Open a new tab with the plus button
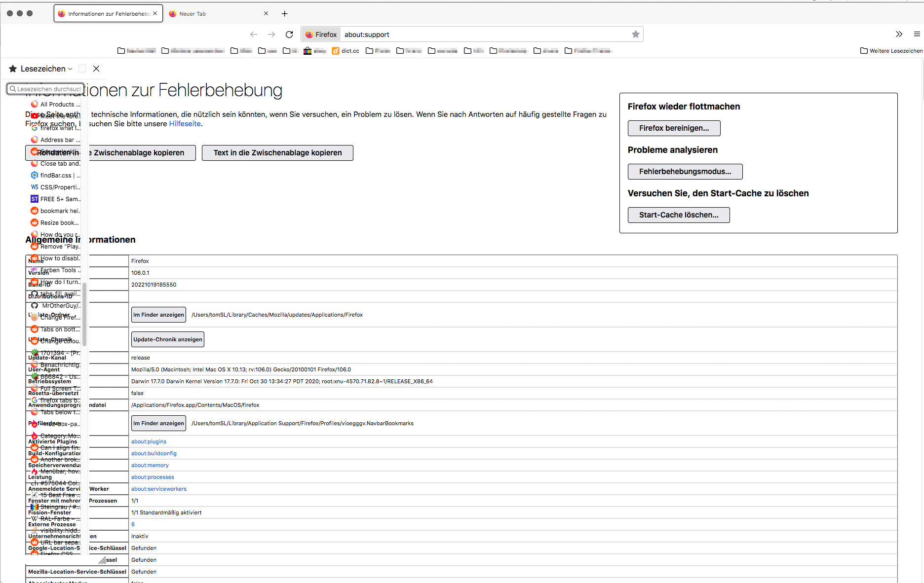 click(x=284, y=14)
